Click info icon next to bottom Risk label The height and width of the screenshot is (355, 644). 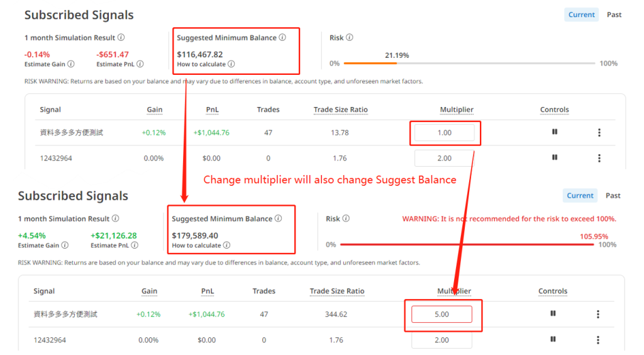click(346, 219)
